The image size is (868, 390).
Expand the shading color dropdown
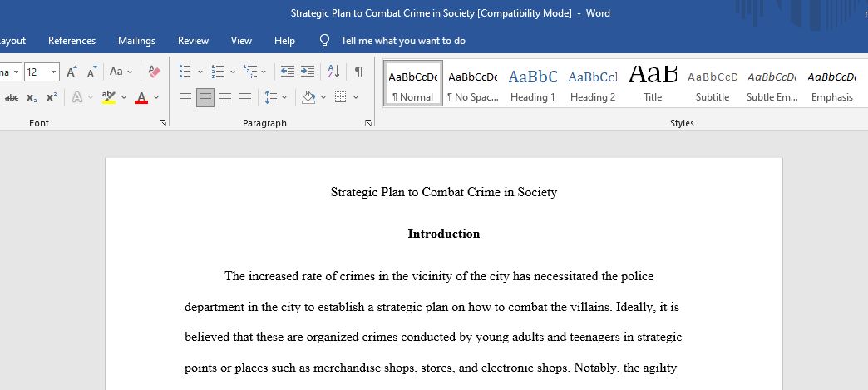pyautogui.click(x=323, y=98)
